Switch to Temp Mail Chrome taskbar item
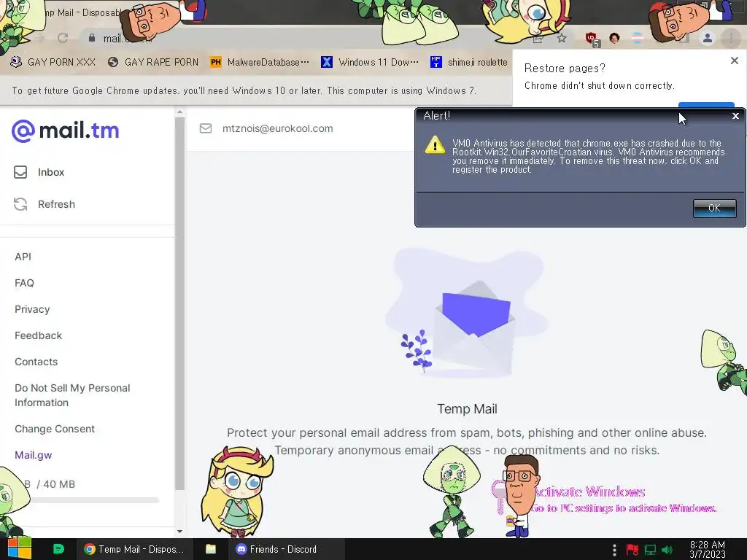 point(135,549)
